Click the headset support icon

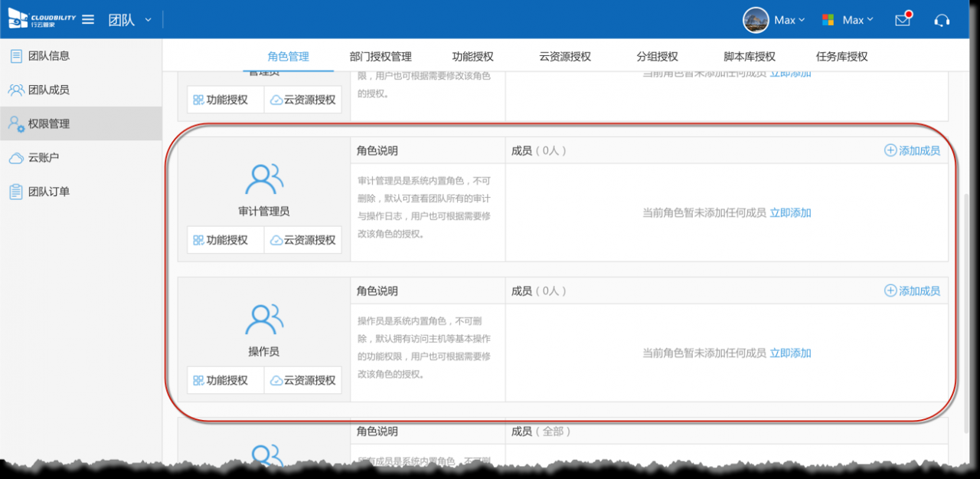coord(942,20)
